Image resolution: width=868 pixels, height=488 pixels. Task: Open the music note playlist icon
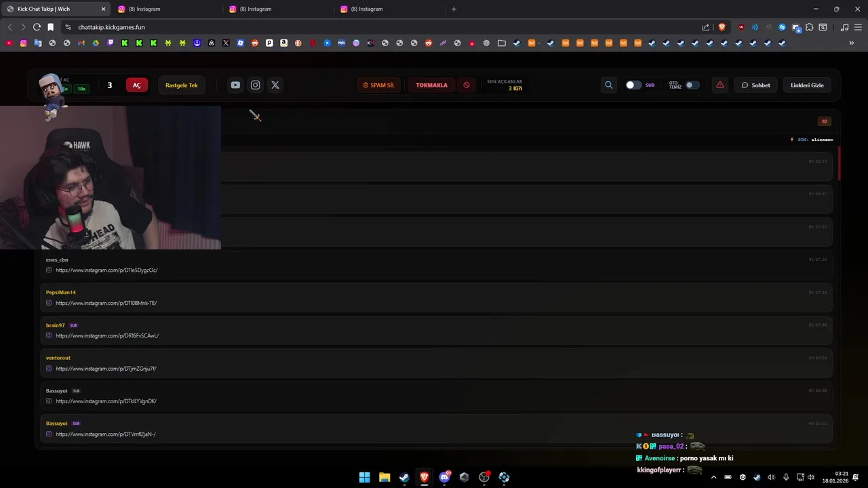(844, 27)
